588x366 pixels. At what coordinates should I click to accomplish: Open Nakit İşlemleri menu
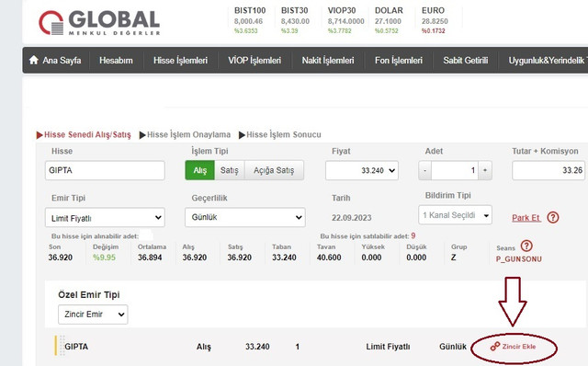click(x=328, y=60)
